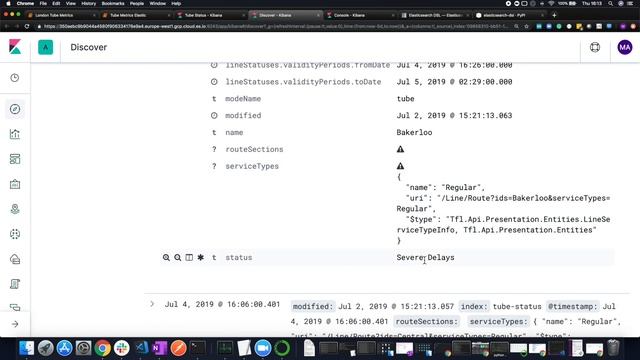This screenshot has width=640, height=360.
Task: Click the Discover page title
Action: click(89, 47)
